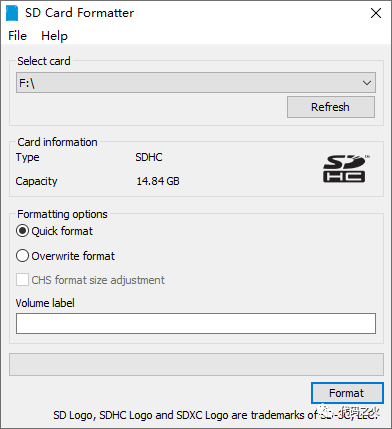Viewport: 392px width, 429px height.
Task: Expand the Select card drive dropdown arrow
Action: point(367,83)
